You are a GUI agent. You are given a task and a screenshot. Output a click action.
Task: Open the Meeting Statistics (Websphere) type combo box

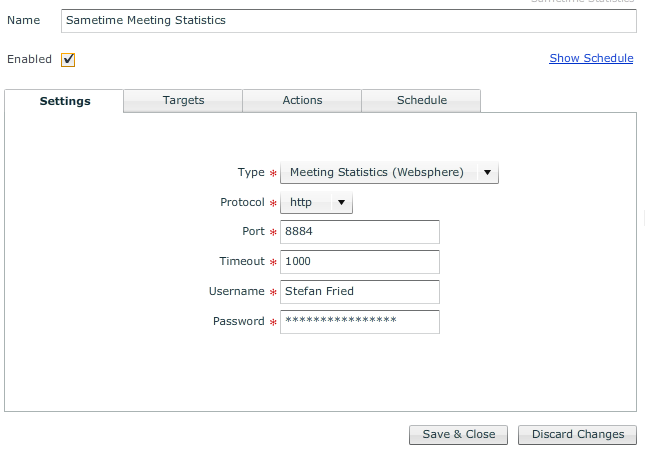click(x=377, y=172)
